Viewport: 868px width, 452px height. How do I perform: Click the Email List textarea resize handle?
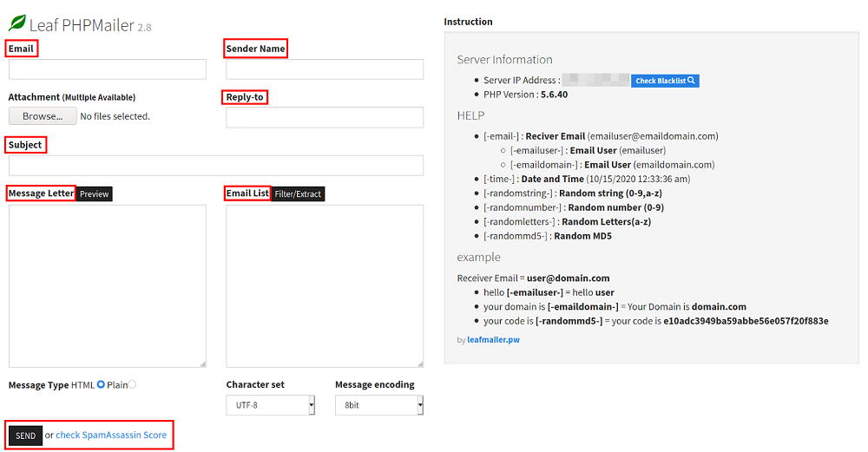click(419, 363)
